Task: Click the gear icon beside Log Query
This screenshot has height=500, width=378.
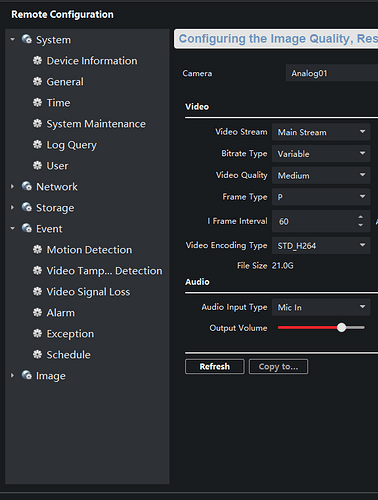Action: (x=37, y=144)
